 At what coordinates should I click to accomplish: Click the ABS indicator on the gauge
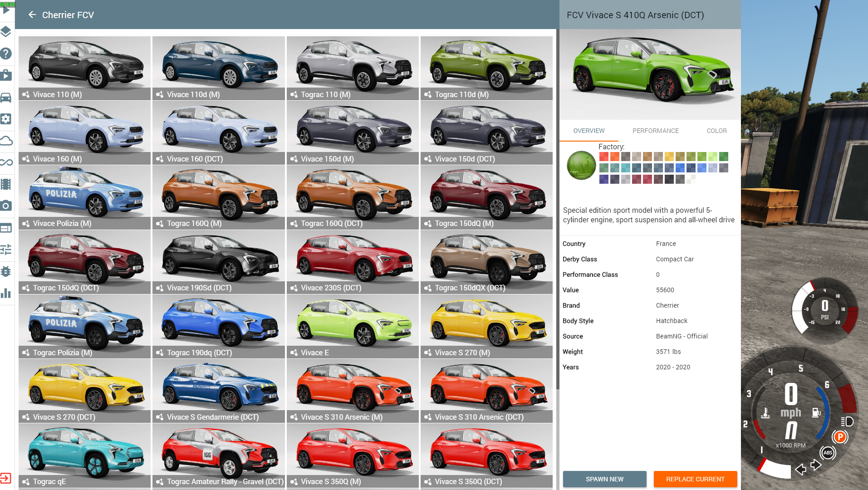(828, 453)
